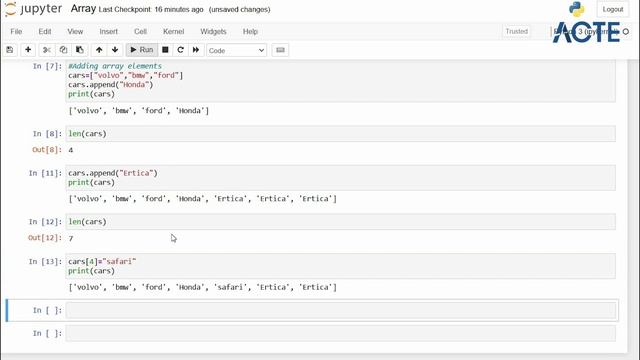Interrupt the kernel with stop icon
Image resolution: width=640 pixels, height=360 pixels.
point(165,50)
